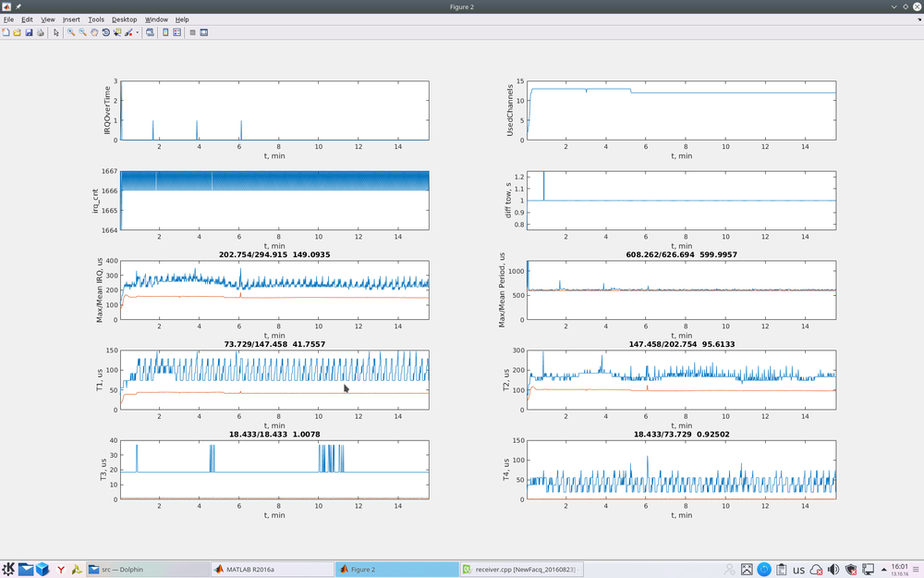Click inside the UsedChannels plot axes

click(x=681, y=116)
